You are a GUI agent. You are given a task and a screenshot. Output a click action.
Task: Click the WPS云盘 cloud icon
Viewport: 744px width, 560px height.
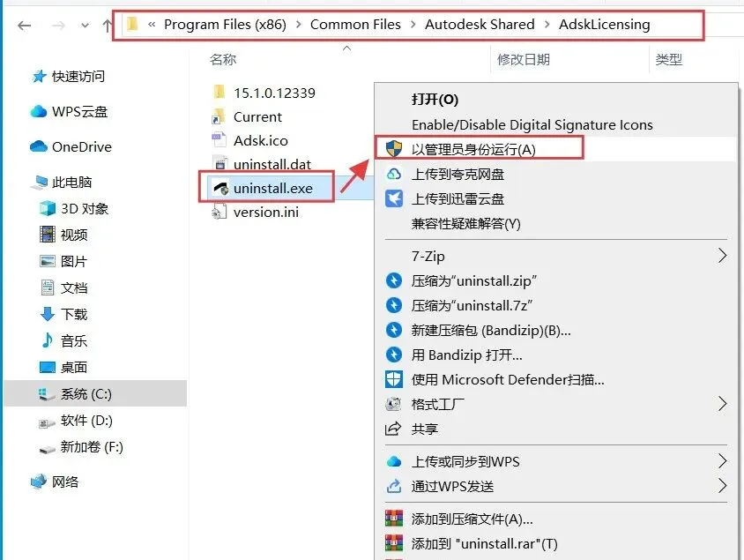tap(39, 111)
